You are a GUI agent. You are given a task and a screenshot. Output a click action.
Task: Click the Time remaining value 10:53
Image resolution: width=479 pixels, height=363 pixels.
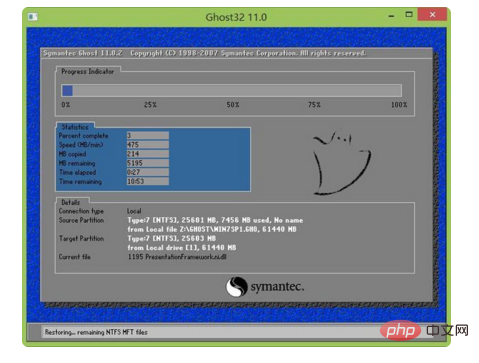148,181
